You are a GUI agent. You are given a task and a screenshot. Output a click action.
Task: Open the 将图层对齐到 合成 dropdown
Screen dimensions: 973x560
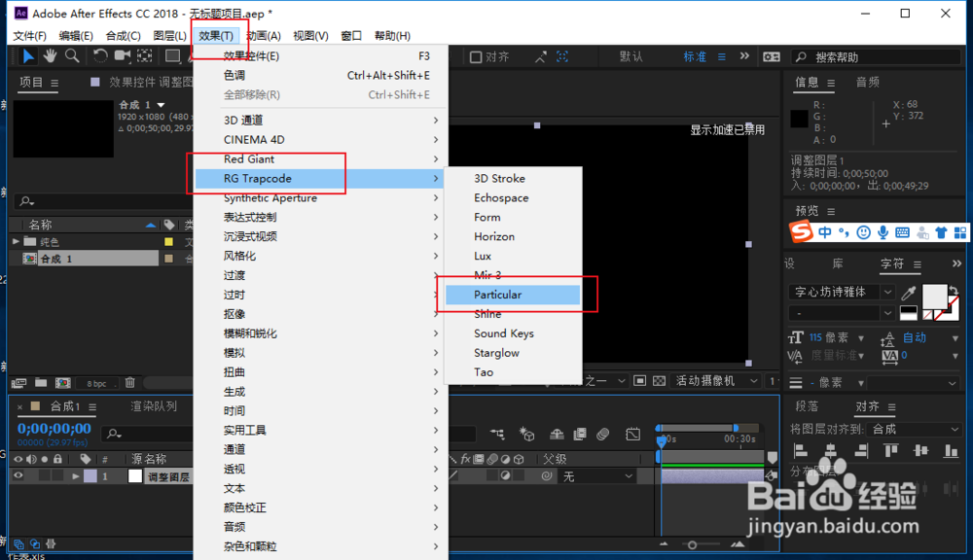(x=914, y=429)
